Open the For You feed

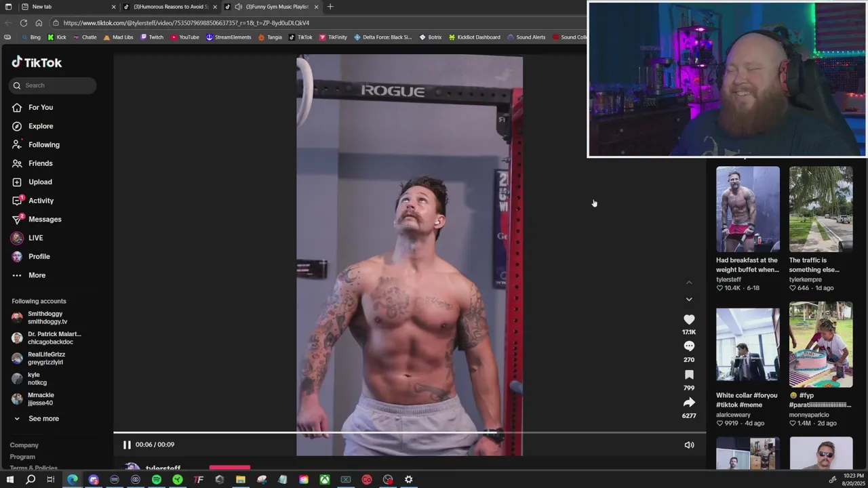33,107
